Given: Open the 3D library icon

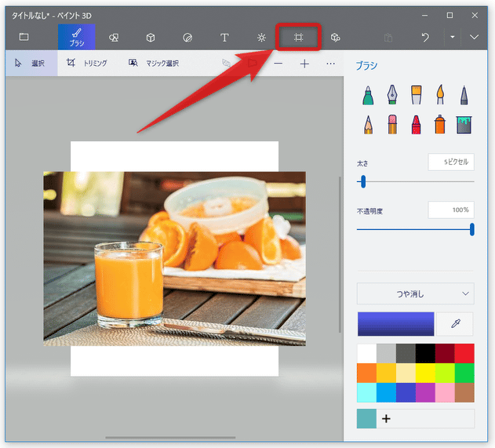Looking at the screenshot, I should (x=335, y=37).
